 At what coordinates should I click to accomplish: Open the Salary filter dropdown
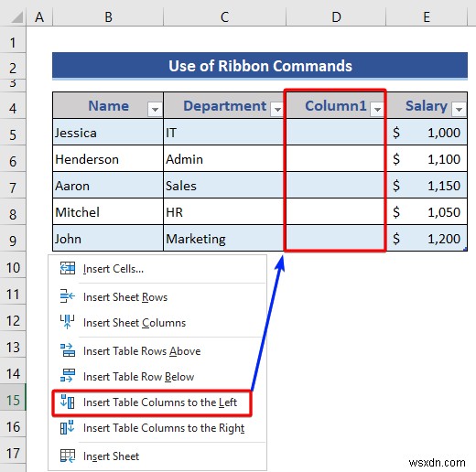[459, 109]
